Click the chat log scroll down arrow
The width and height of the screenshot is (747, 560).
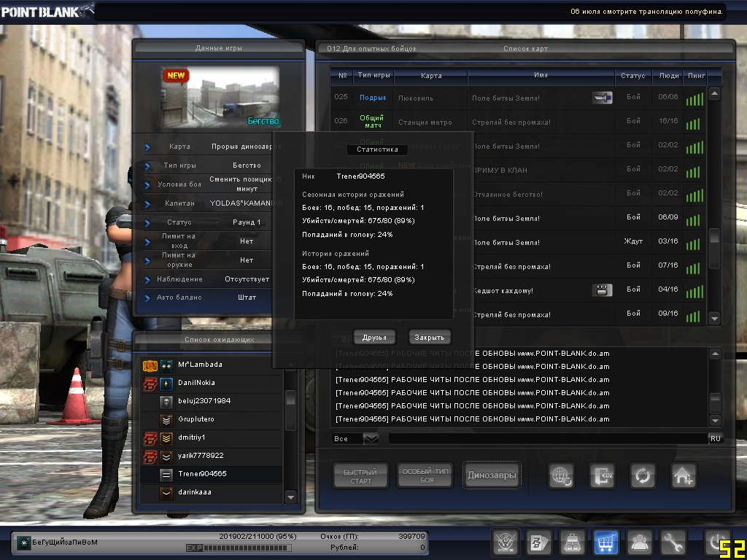715,420
